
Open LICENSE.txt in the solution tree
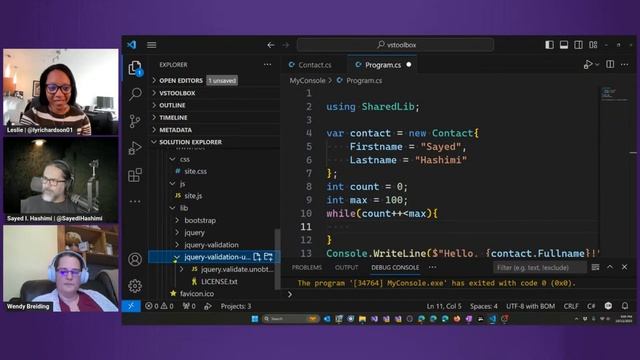[x=219, y=282]
